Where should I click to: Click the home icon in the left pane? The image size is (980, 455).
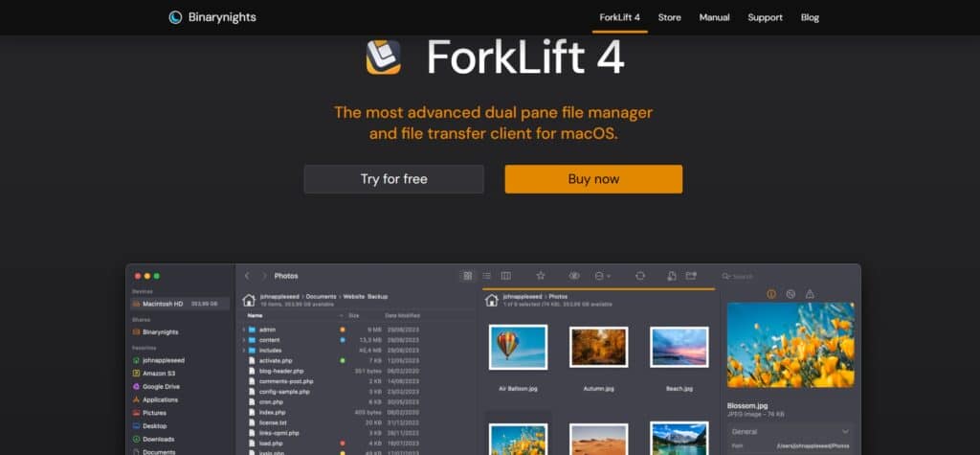[x=249, y=300]
